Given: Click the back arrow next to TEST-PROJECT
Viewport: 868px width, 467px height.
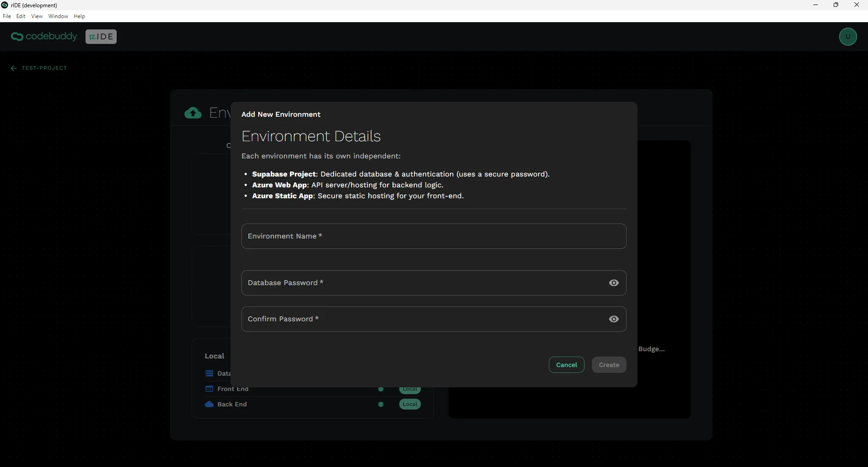Looking at the screenshot, I should click(x=14, y=68).
